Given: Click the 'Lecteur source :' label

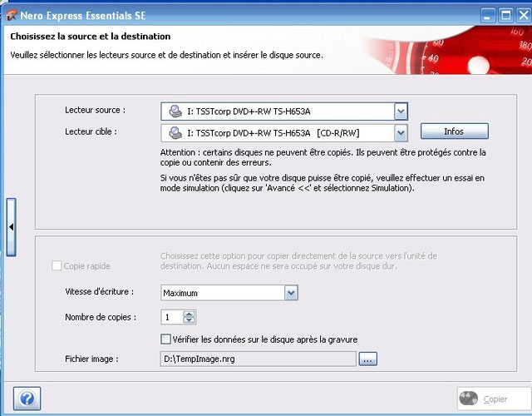Looking at the screenshot, I should point(96,110).
